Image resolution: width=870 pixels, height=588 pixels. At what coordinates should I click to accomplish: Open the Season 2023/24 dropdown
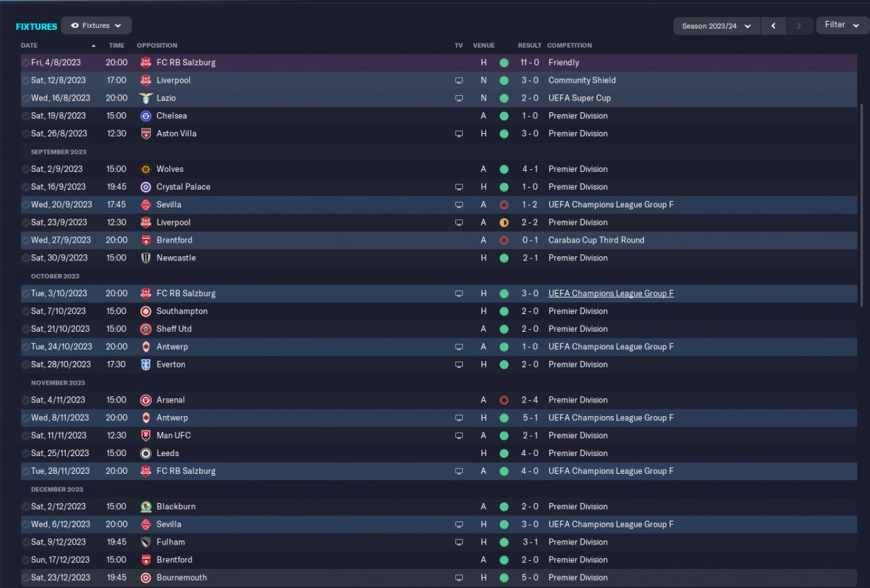point(716,26)
